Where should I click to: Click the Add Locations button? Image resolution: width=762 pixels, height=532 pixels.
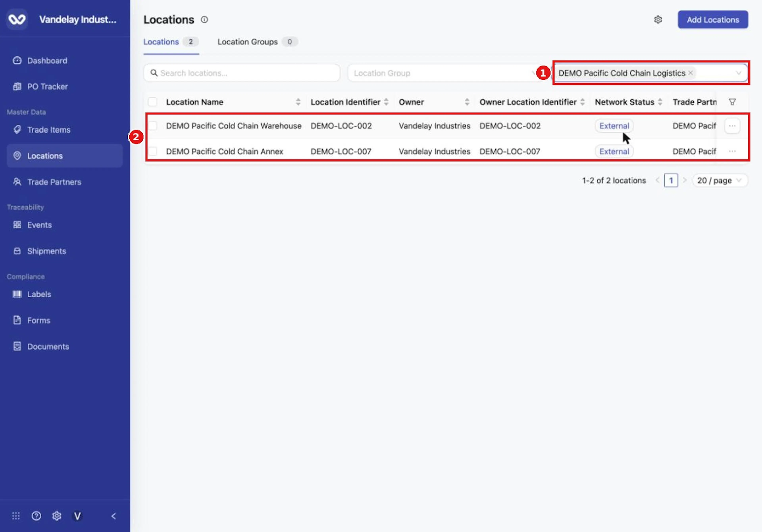[x=713, y=20]
